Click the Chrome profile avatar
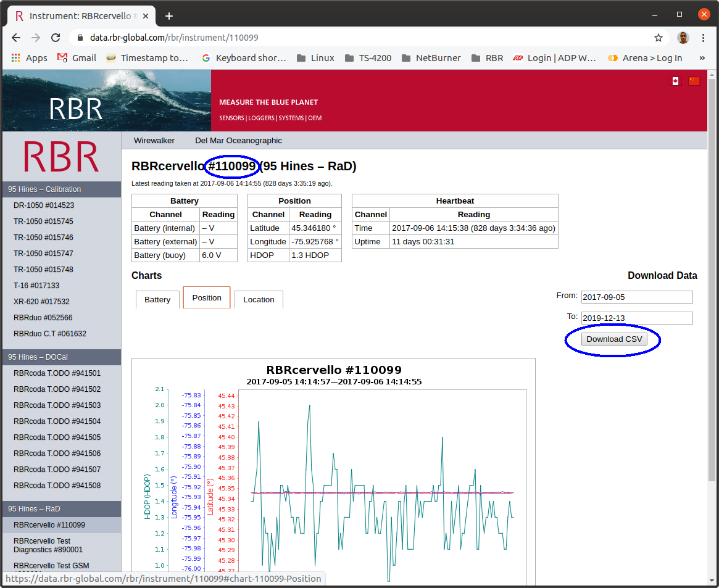The image size is (719, 588). point(683,38)
